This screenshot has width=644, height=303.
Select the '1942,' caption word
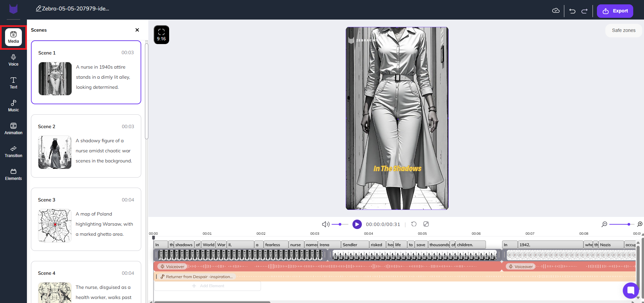(551, 245)
